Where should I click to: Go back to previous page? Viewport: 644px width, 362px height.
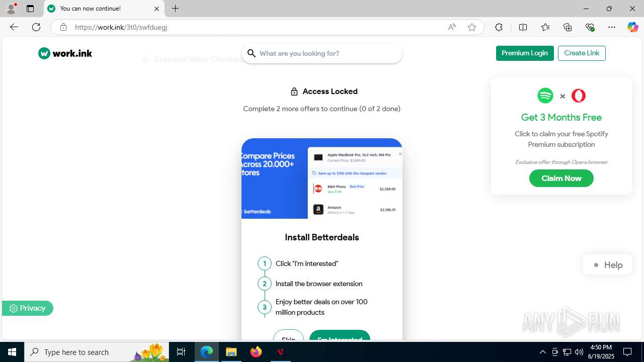(14, 27)
